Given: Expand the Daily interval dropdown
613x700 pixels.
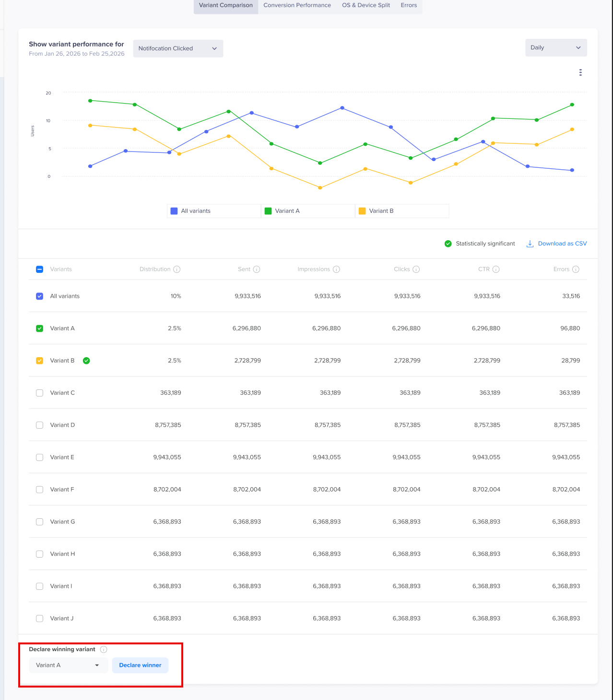Looking at the screenshot, I should click(x=556, y=47).
